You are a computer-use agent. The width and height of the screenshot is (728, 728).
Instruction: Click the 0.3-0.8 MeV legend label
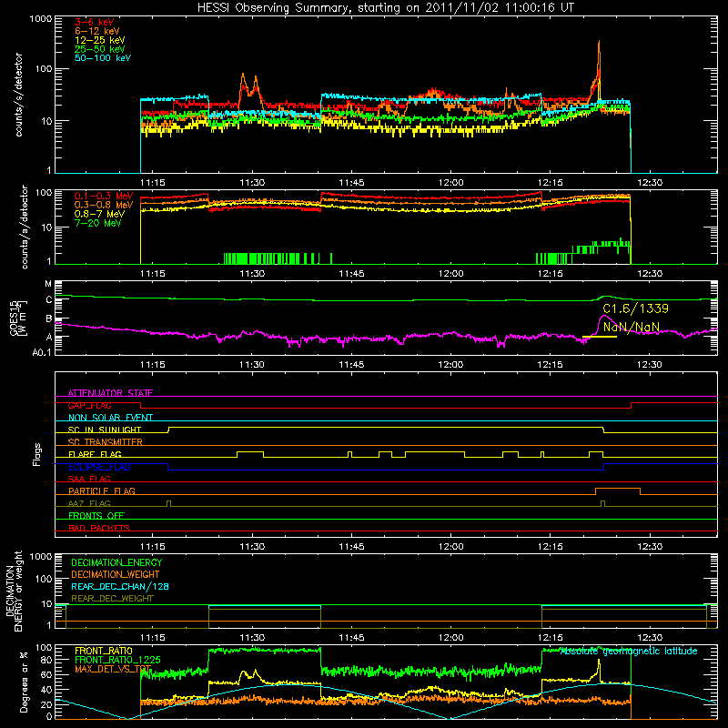click(104, 205)
